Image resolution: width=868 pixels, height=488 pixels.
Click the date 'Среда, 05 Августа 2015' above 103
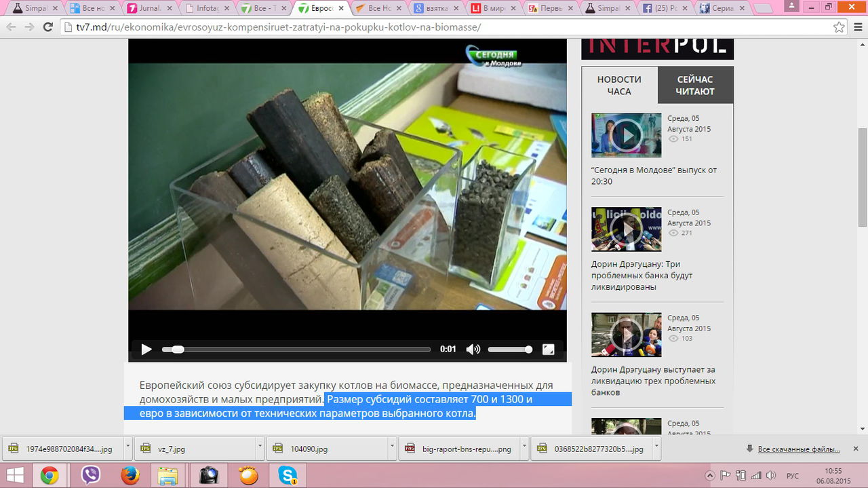tap(689, 323)
